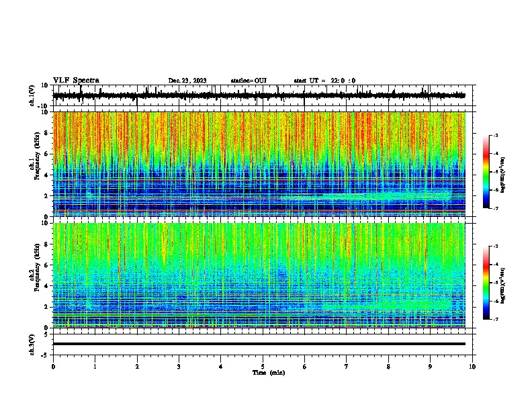The image size is (532, 411).
Task: Click the time axis tick label '0'
Action: click(53, 367)
